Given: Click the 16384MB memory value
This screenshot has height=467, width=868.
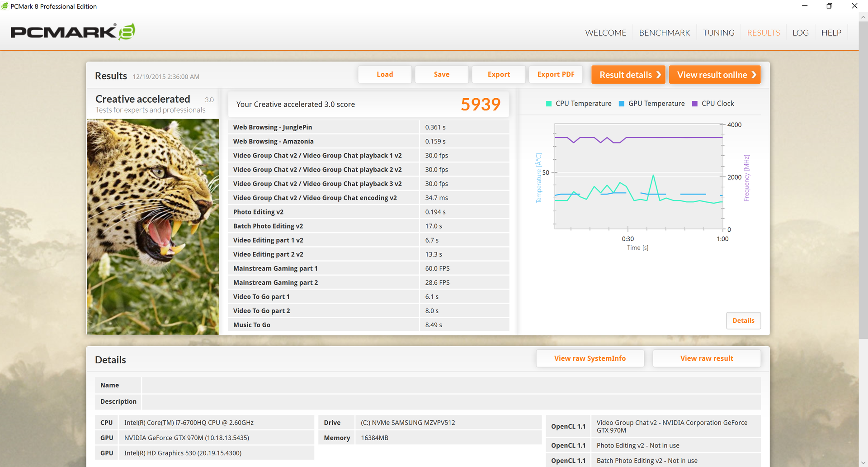Looking at the screenshot, I should 374,438.
